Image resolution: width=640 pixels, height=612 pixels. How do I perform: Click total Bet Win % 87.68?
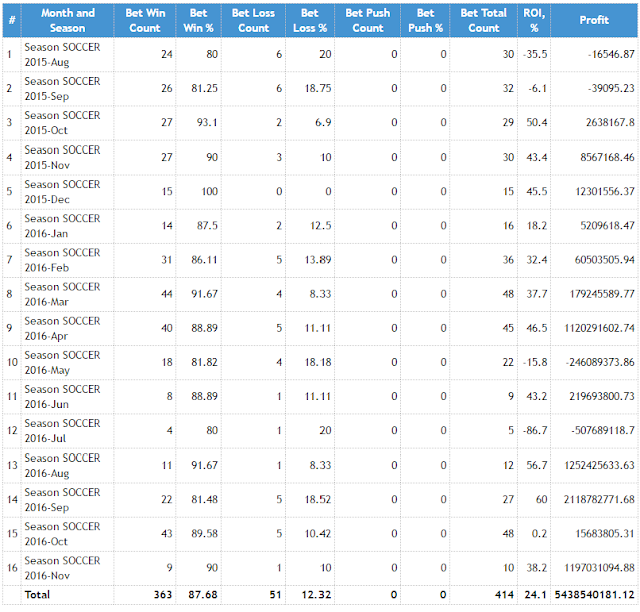click(x=203, y=595)
